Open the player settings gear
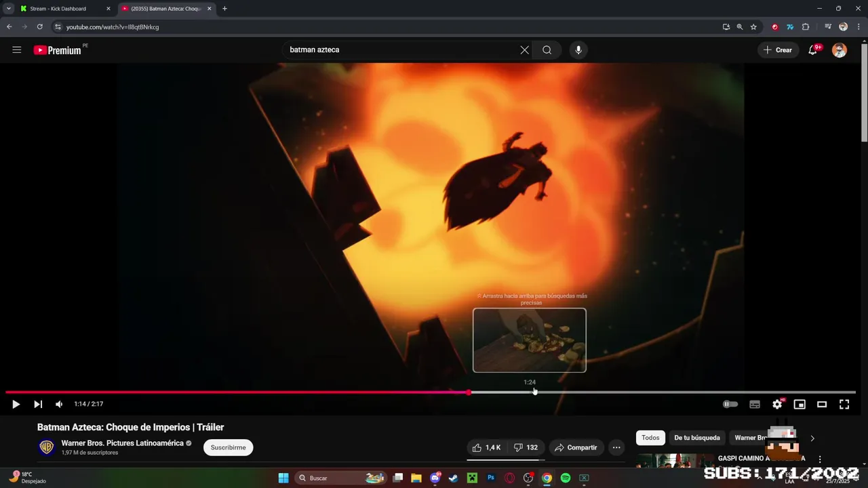Viewport: 868px width, 488px height. coord(777,405)
